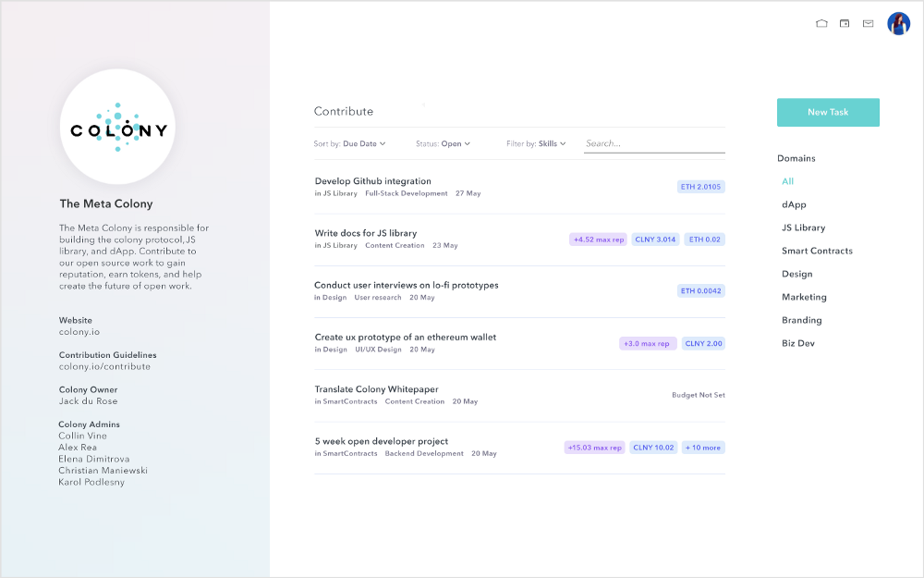Screen dimensions: 924x578
Task: Click the ETH 0.02 badge
Action: click(x=705, y=240)
